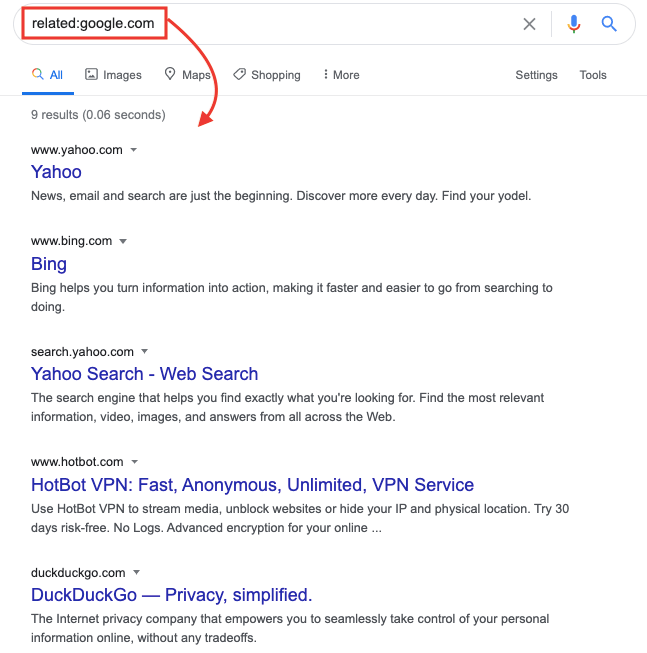This screenshot has height=653, width=647.
Task: Expand the dropdown arrow beside www.hotbot.com
Action: pyautogui.click(x=135, y=462)
